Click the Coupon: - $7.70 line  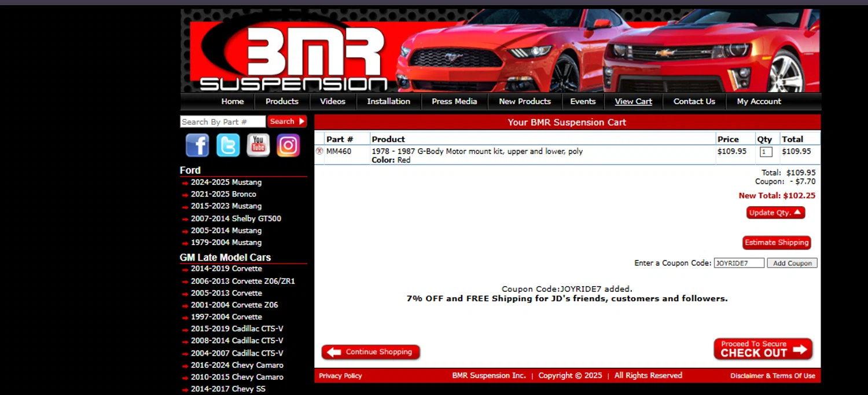click(x=785, y=181)
